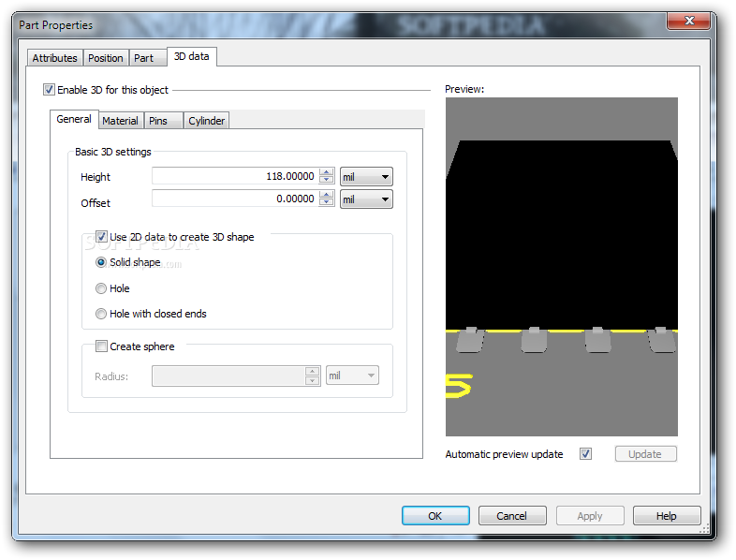Screen dimensions: 736x560
Task: Open the Material sub-tab
Action: click(121, 121)
